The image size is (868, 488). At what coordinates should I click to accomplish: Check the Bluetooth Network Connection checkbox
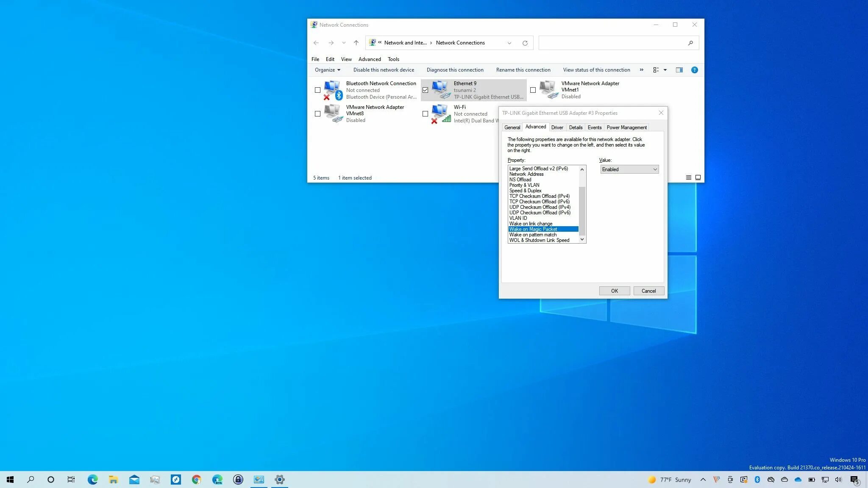pos(317,90)
